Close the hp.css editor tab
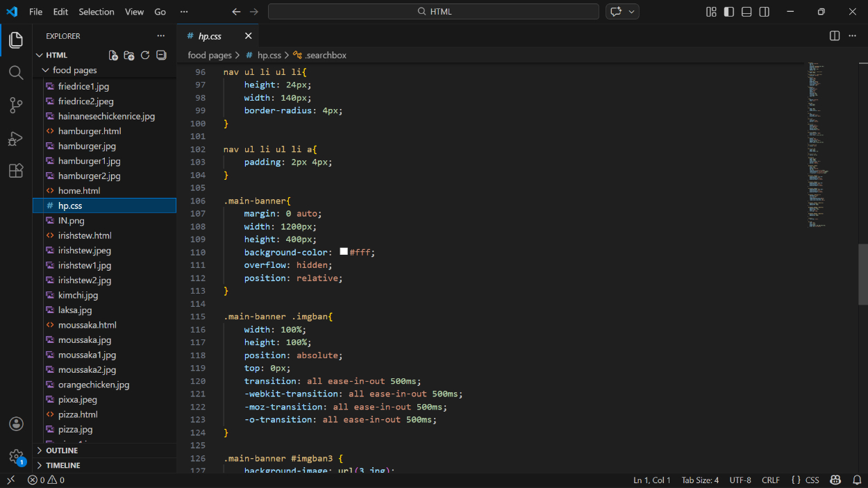Image resolution: width=868 pixels, height=488 pixels. [x=249, y=36]
